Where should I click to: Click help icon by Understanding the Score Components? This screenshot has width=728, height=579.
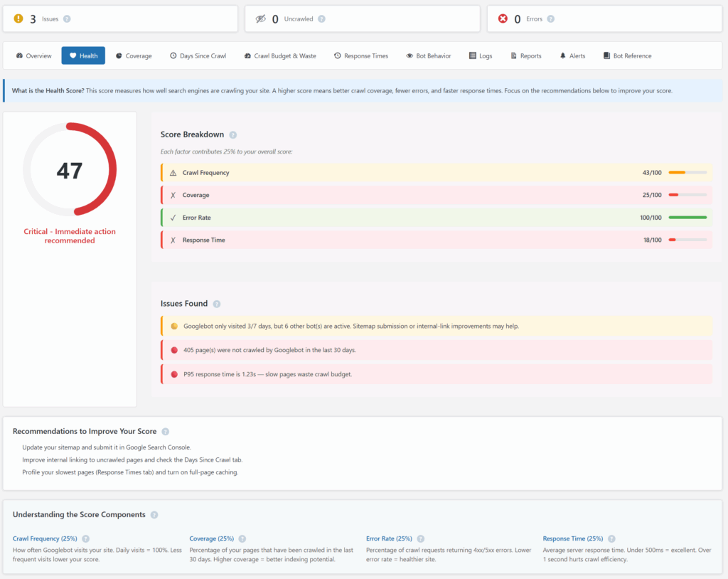[154, 515]
